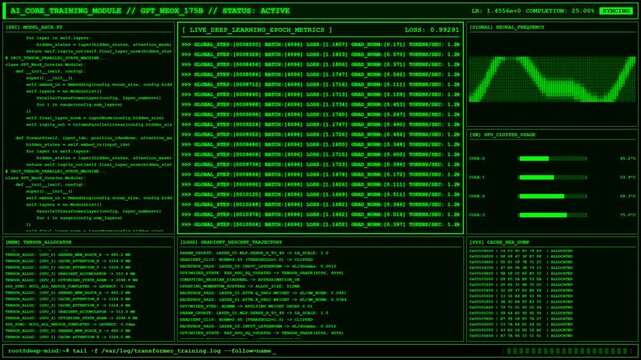The width and height of the screenshot is (641, 360).
Task: Click the Q_PROJ.WEIGHT backprop log line
Action: click(263, 293)
